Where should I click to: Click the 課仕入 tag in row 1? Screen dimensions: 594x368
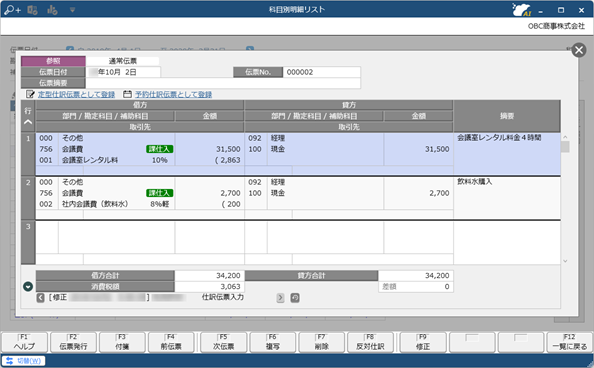tap(159, 149)
